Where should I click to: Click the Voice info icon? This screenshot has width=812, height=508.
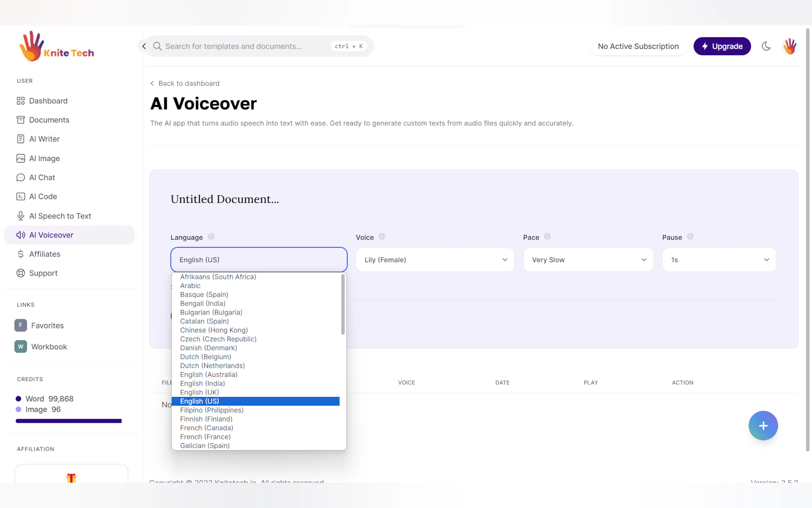tap(382, 236)
